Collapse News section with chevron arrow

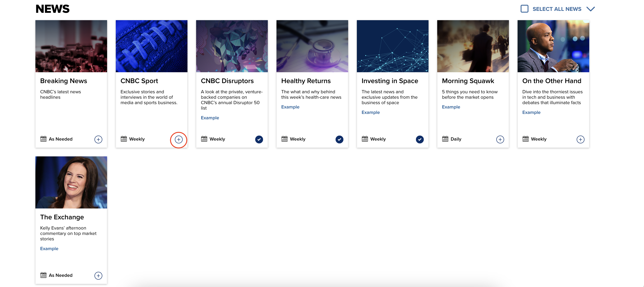(x=591, y=9)
